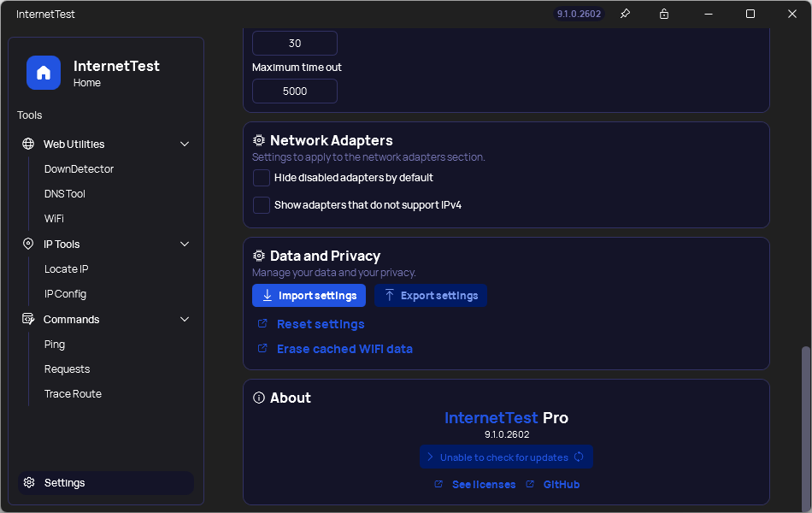Click Erase cached WiFi data link

344,349
